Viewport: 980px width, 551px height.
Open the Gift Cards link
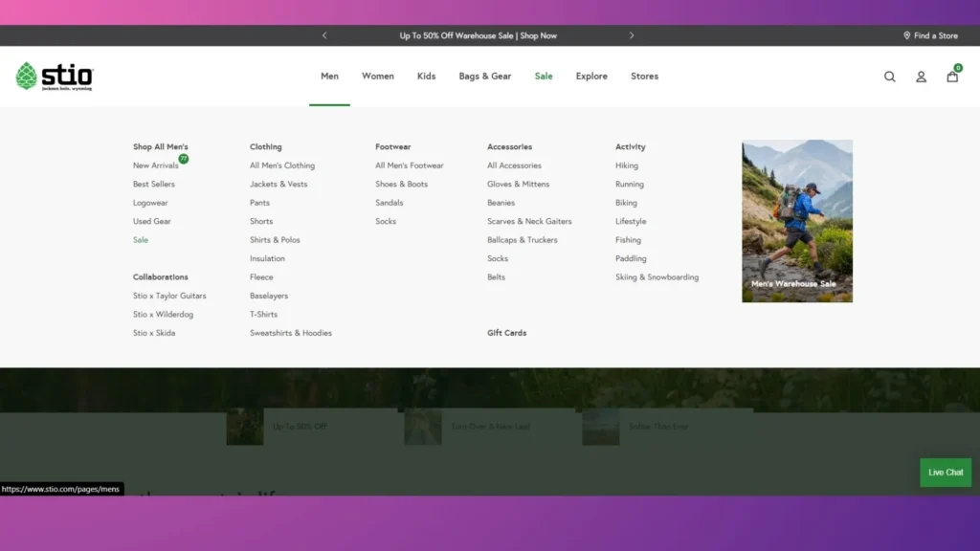click(505, 332)
